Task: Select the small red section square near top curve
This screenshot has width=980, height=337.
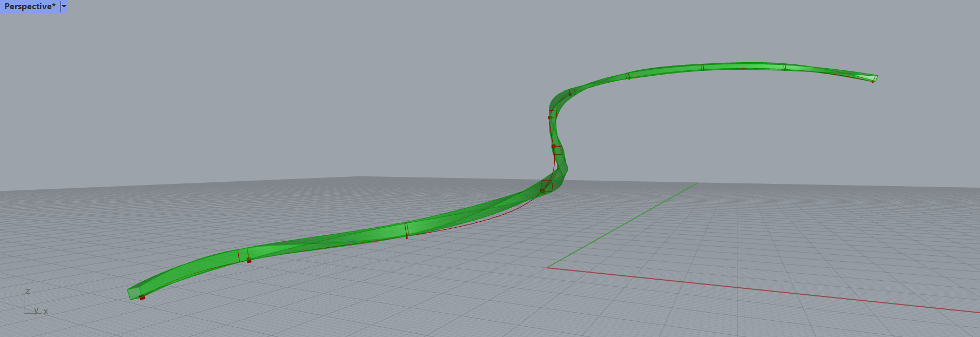Action: (x=572, y=92)
